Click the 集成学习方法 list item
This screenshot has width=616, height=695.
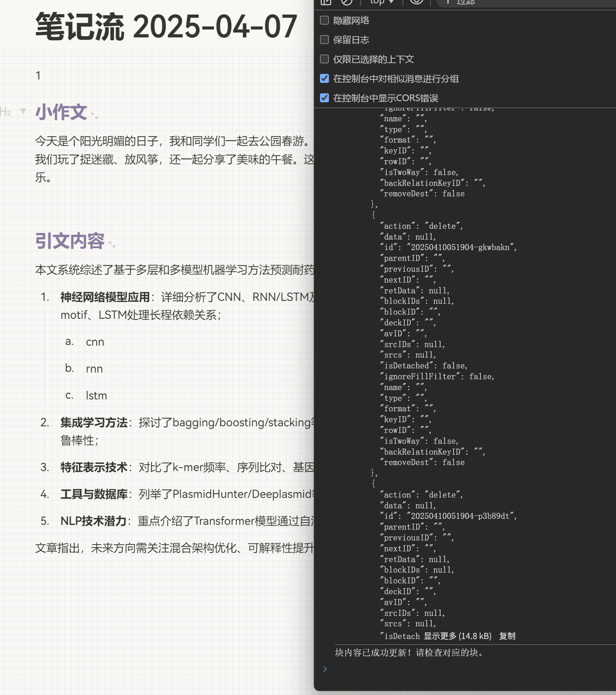coord(187,431)
